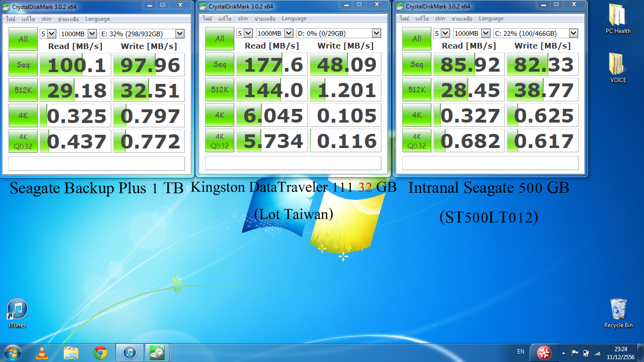Run All tests in the D: drive window
The height and width of the screenshot is (362, 644).
pos(220,39)
